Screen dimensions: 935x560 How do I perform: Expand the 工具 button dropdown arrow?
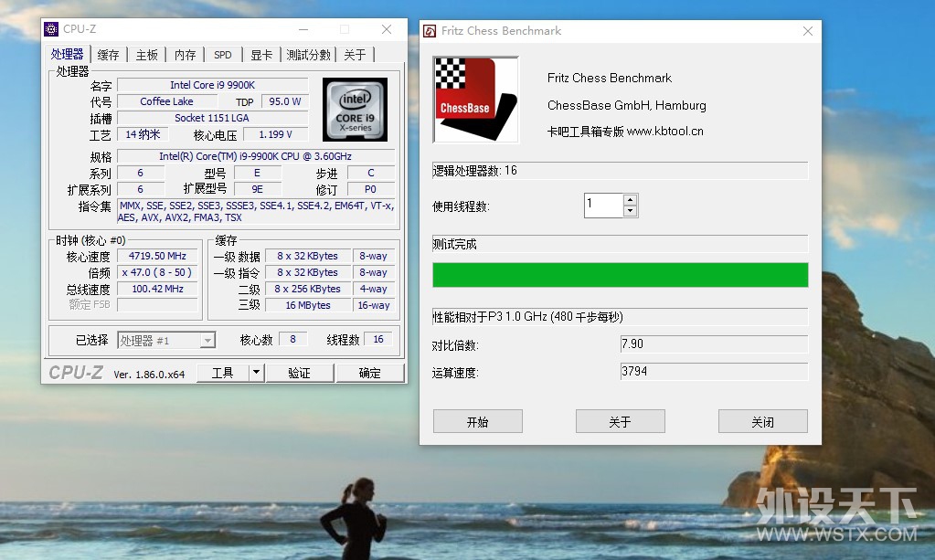pos(257,373)
